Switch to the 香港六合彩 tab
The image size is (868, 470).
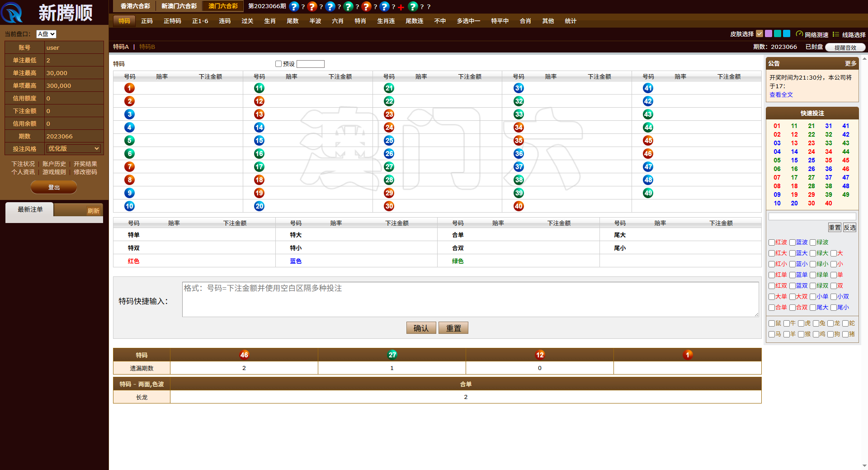click(x=135, y=6)
